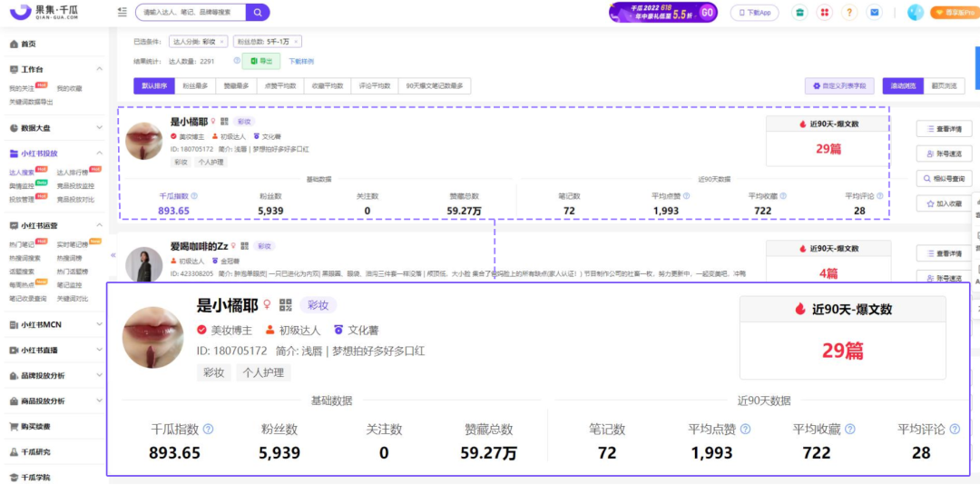The image size is (980, 485).
Task: Open the blue mail messages icon
Action: (875, 13)
